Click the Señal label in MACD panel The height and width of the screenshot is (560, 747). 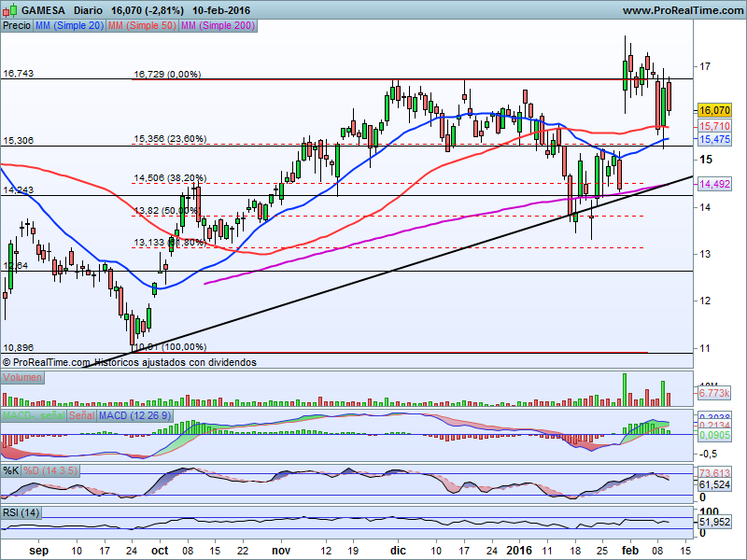click(82, 415)
